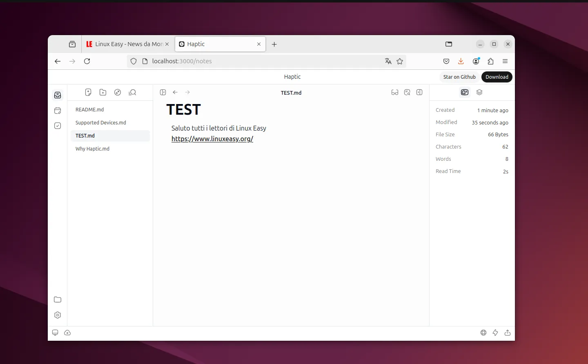The image size is (588, 364).
Task: Click the Download button
Action: pyautogui.click(x=497, y=77)
